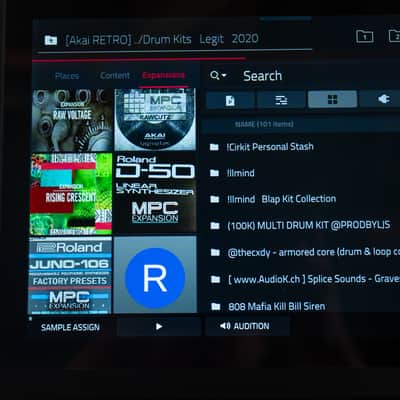This screenshot has height=400, width=400.
Task: Open folder shortcut 1 icon
Action: click(x=365, y=36)
